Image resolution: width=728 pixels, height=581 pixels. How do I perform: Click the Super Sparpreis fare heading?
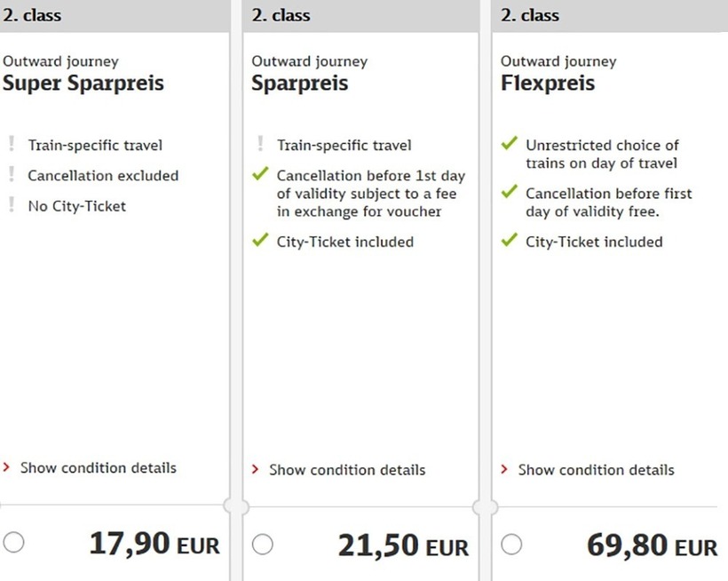(x=83, y=84)
